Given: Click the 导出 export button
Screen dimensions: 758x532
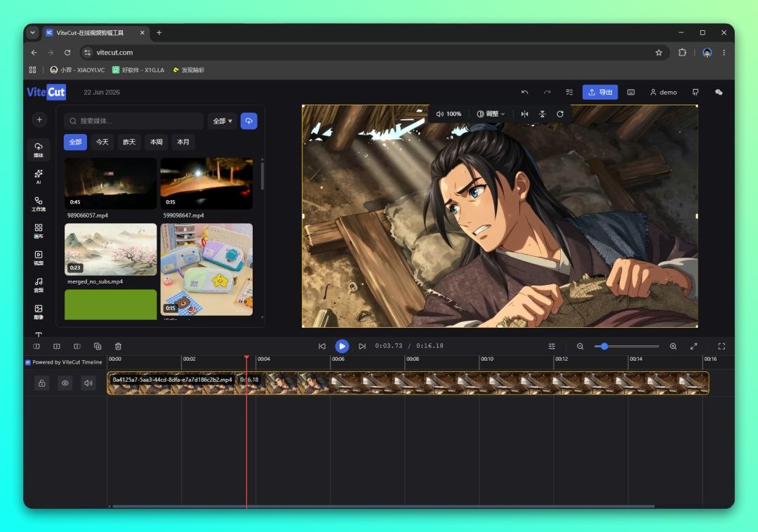Looking at the screenshot, I should tap(600, 92).
